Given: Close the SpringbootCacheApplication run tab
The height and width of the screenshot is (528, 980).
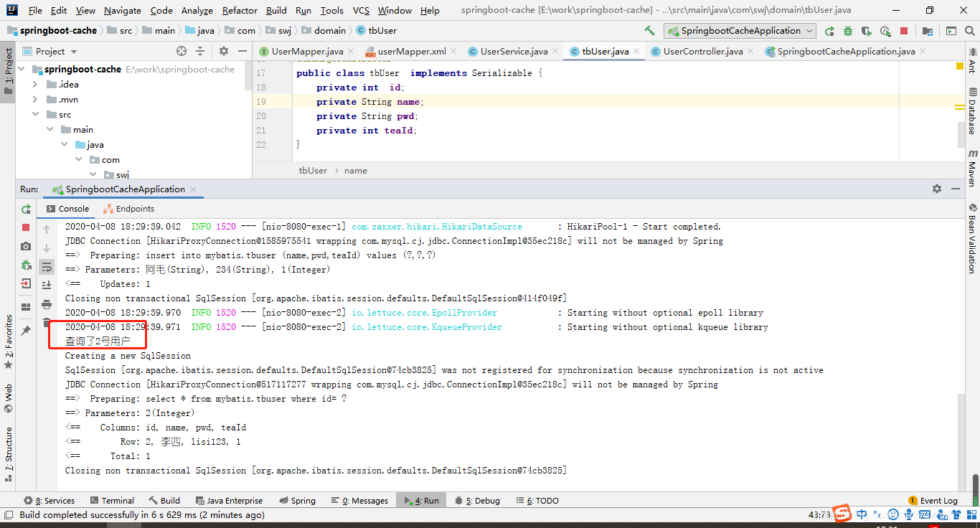Looking at the screenshot, I should (193, 189).
